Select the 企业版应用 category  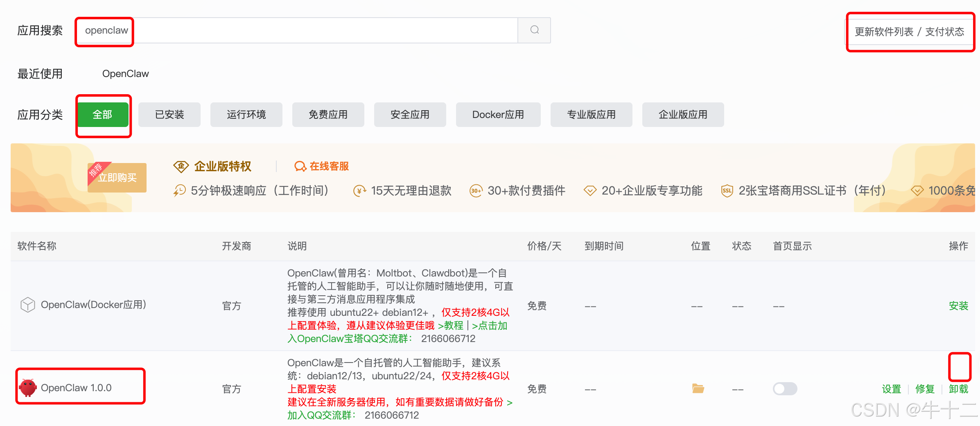(x=683, y=115)
